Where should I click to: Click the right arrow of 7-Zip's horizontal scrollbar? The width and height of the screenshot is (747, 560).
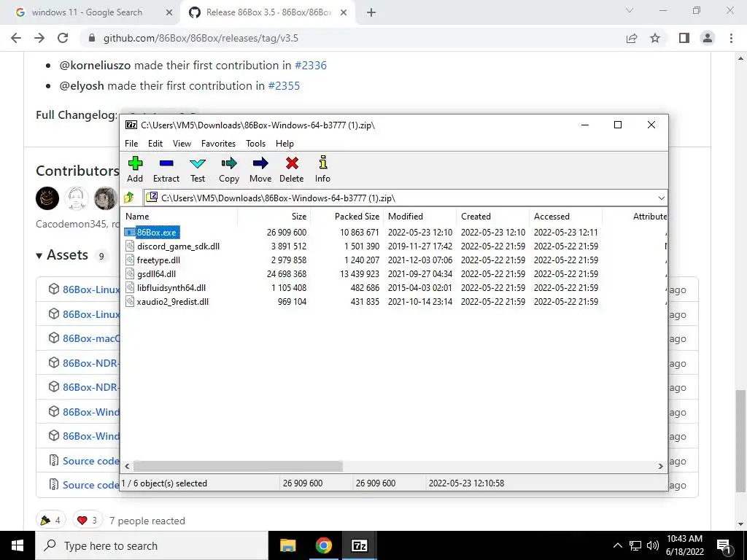tap(661, 466)
